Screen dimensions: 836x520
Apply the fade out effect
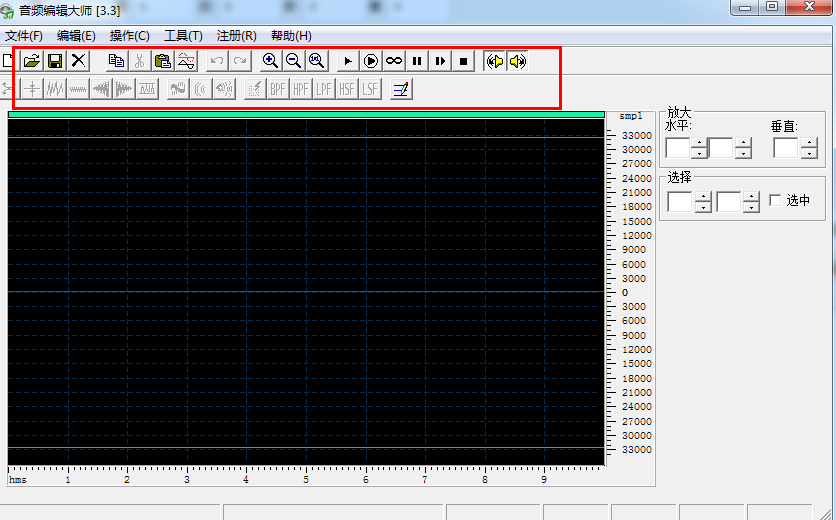pyautogui.click(x=124, y=89)
